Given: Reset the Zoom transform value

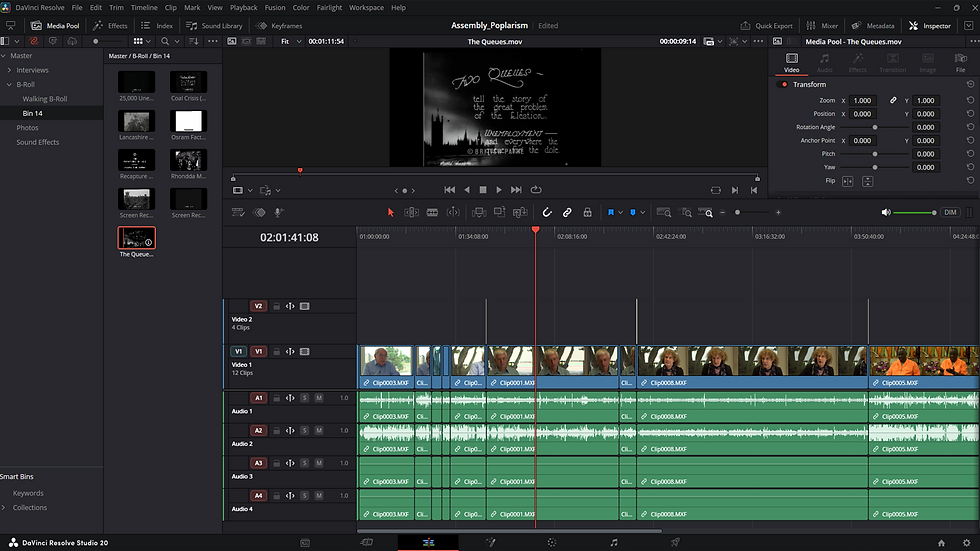Looking at the screenshot, I should (970, 101).
